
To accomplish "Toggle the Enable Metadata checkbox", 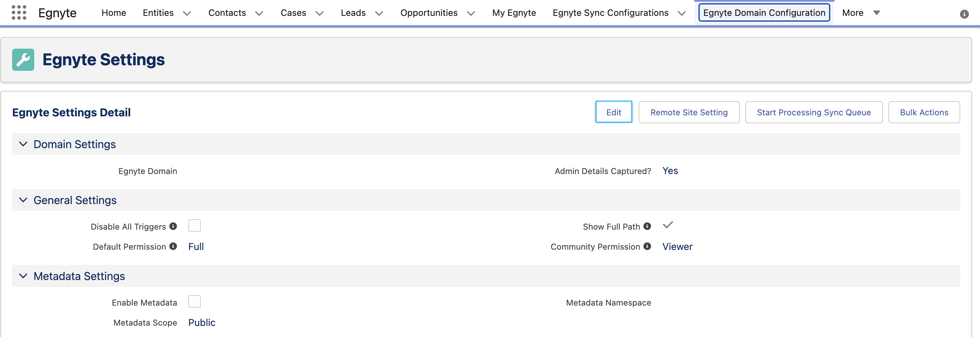I will [195, 302].
